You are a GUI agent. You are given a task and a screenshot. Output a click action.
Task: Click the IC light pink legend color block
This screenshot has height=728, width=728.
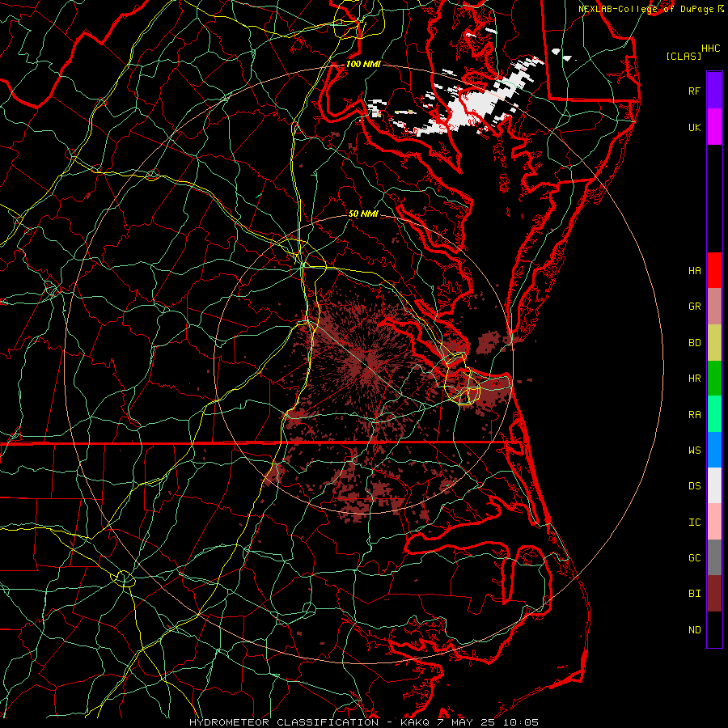click(x=714, y=522)
